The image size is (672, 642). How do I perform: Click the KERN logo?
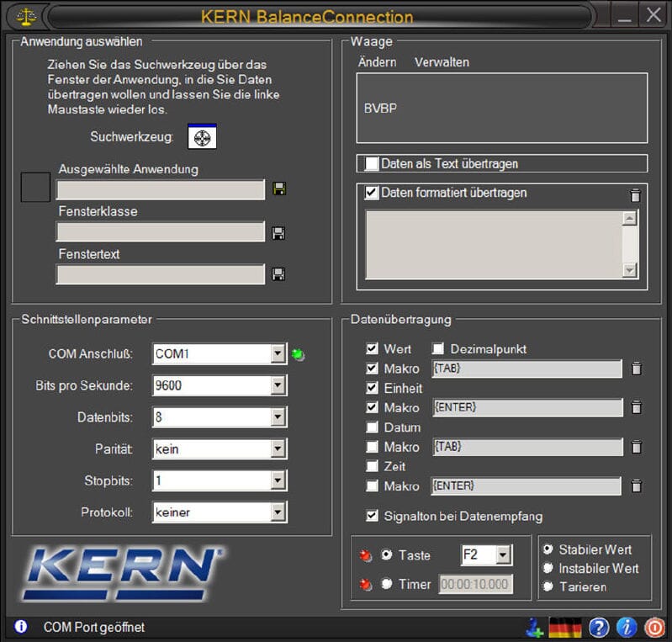pyautogui.click(x=124, y=574)
